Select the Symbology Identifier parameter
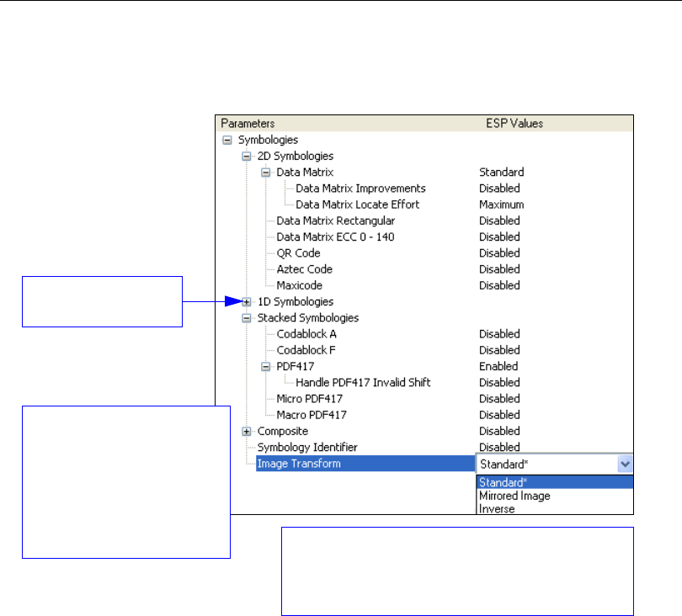This screenshot has width=682, height=616. pyautogui.click(x=307, y=448)
